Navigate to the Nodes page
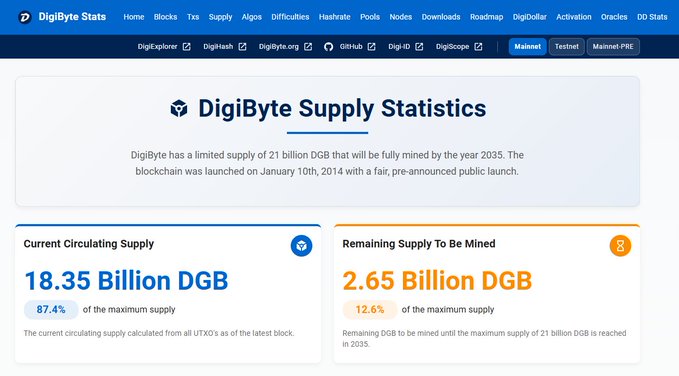This screenshot has width=679, height=376. pos(401,17)
